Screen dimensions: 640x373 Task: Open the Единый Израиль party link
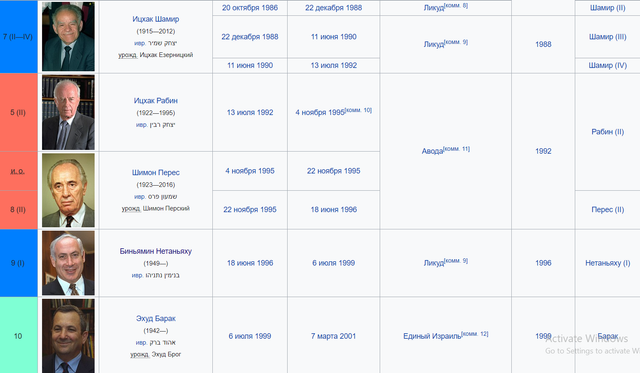[x=432, y=336]
